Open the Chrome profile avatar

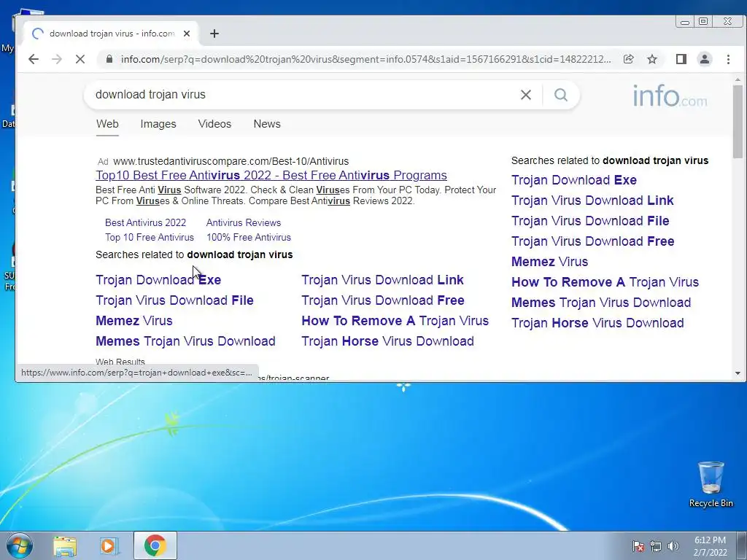[x=705, y=59]
